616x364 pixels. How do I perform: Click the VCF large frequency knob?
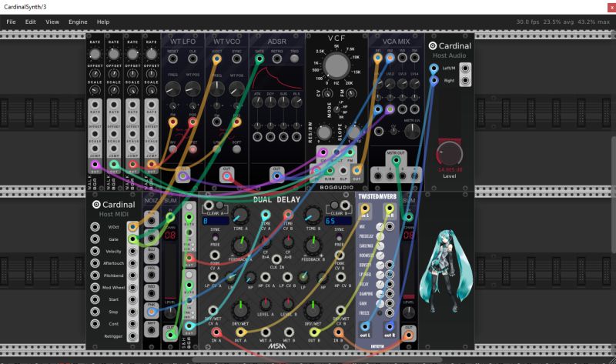tap(336, 65)
